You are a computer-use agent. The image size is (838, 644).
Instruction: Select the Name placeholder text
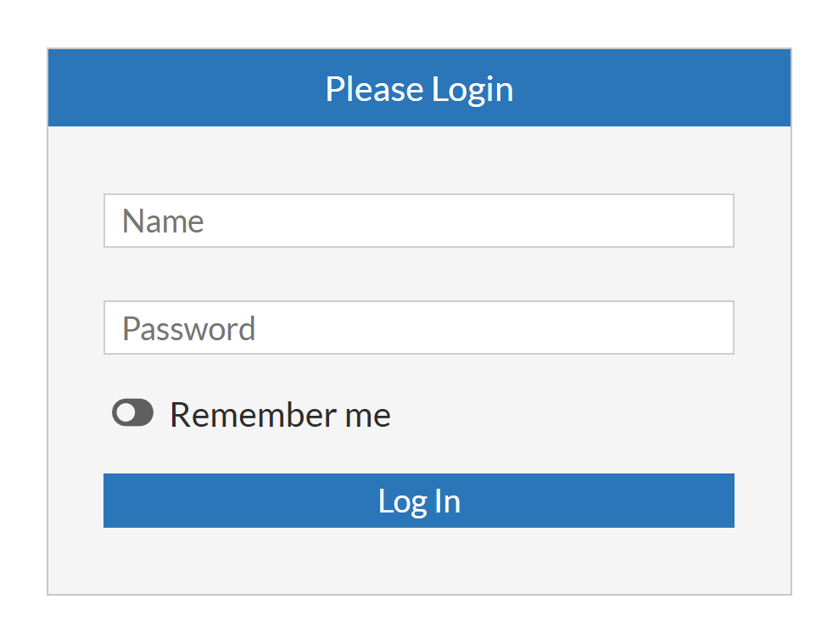[163, 221]
